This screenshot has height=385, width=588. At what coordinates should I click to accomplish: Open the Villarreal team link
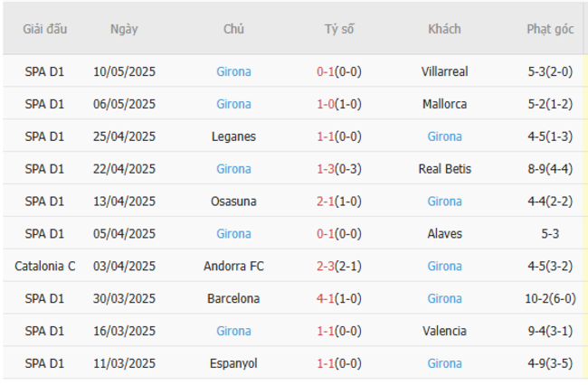[x=444, y=71]
